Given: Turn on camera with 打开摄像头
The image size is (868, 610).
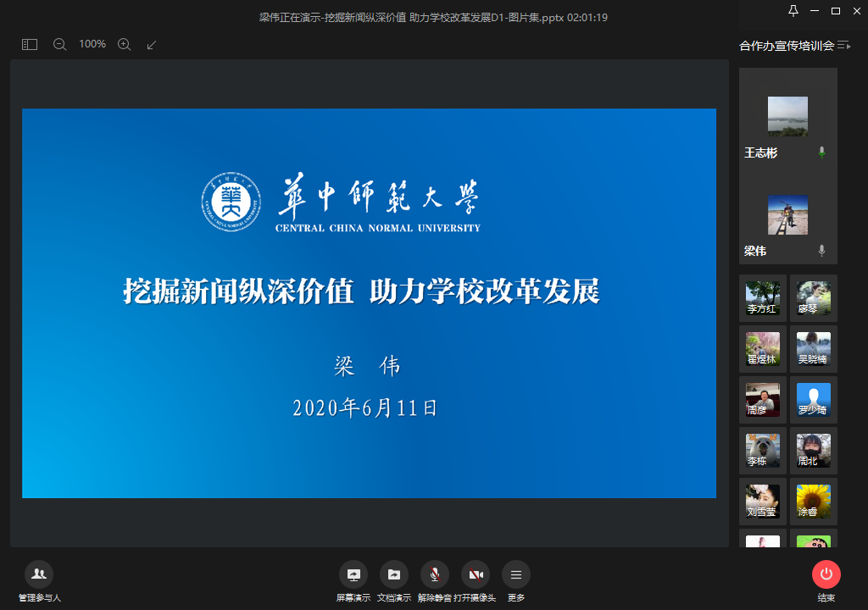Looking at the screenshot, I should pos(476,574).
